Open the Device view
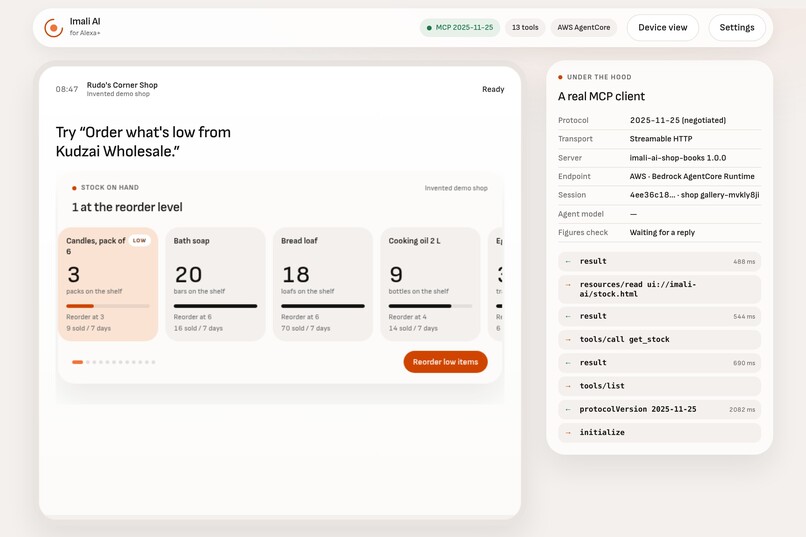 [663, 28]
